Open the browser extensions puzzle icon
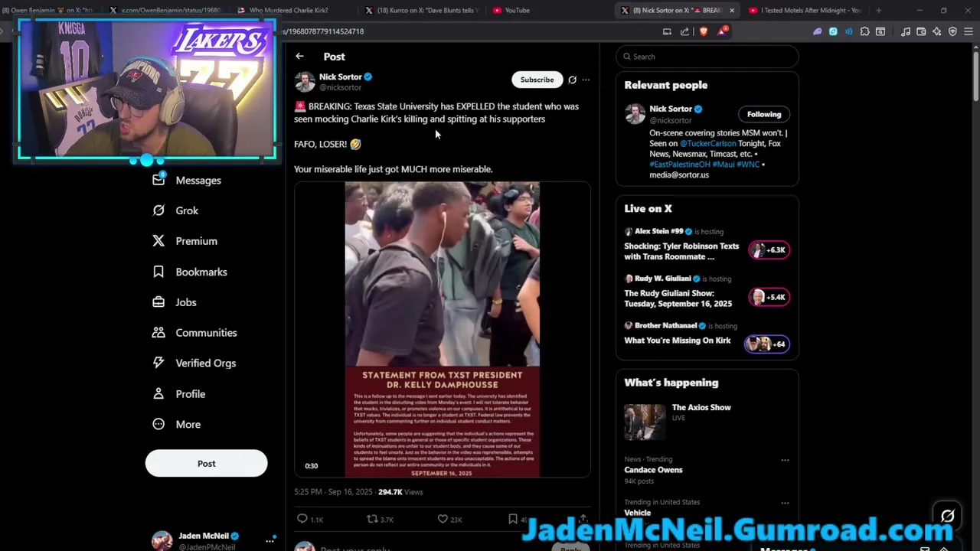 pyautogui.click(x=864, y=31)
